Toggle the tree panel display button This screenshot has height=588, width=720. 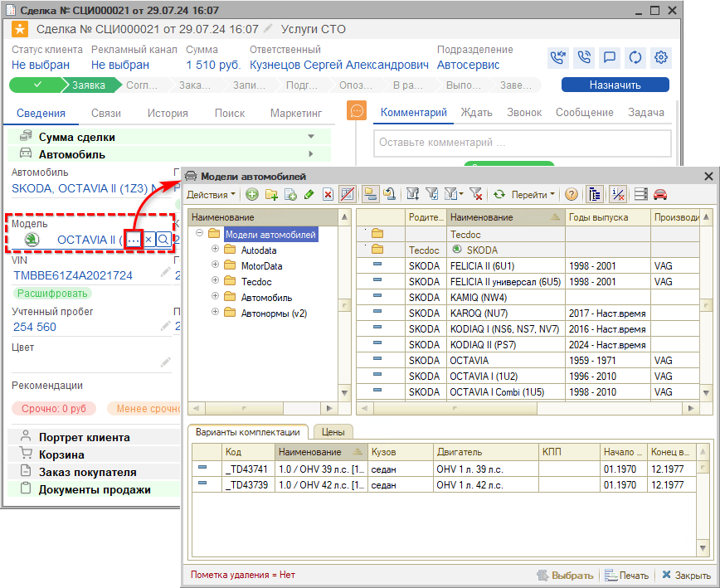370,194
